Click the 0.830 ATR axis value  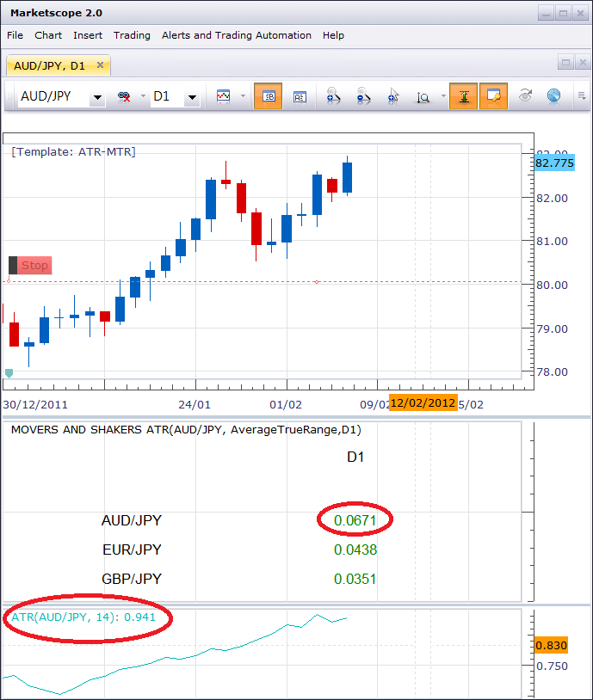pos(551,645)
